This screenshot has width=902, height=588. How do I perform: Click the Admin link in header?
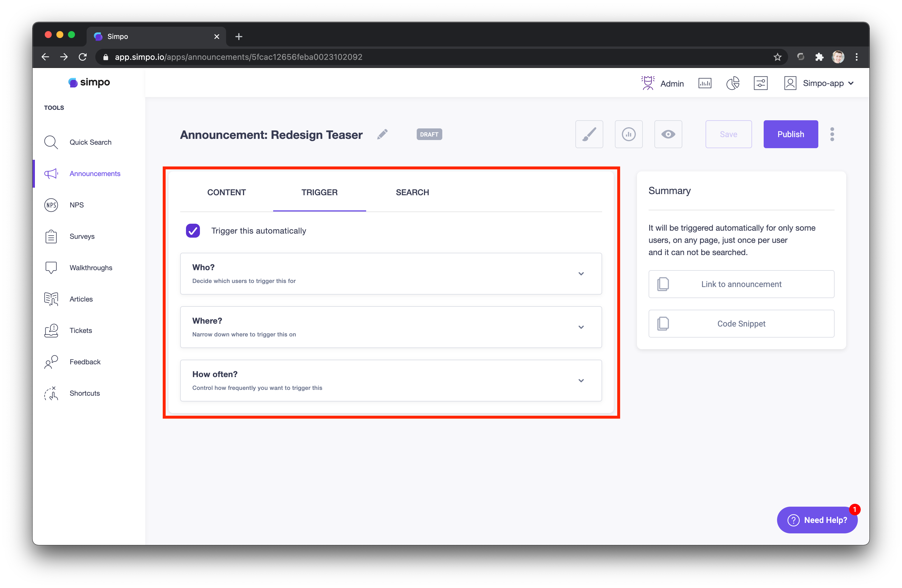(x=672, y=84)
